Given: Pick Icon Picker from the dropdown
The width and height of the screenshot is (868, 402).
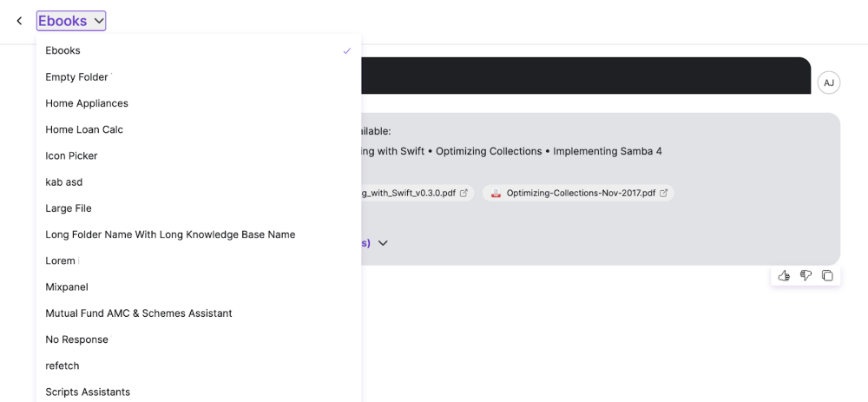Looking at the screenshot, I should (x=71, y=155).
